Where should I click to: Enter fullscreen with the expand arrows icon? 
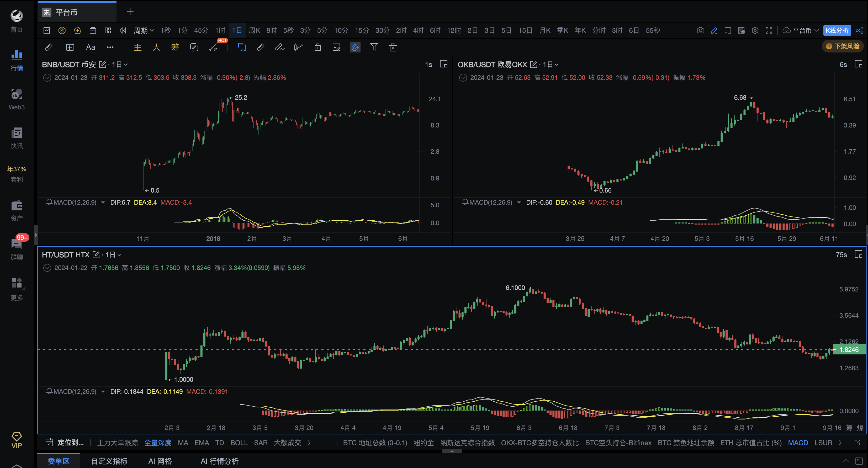[x=769, y=30]
